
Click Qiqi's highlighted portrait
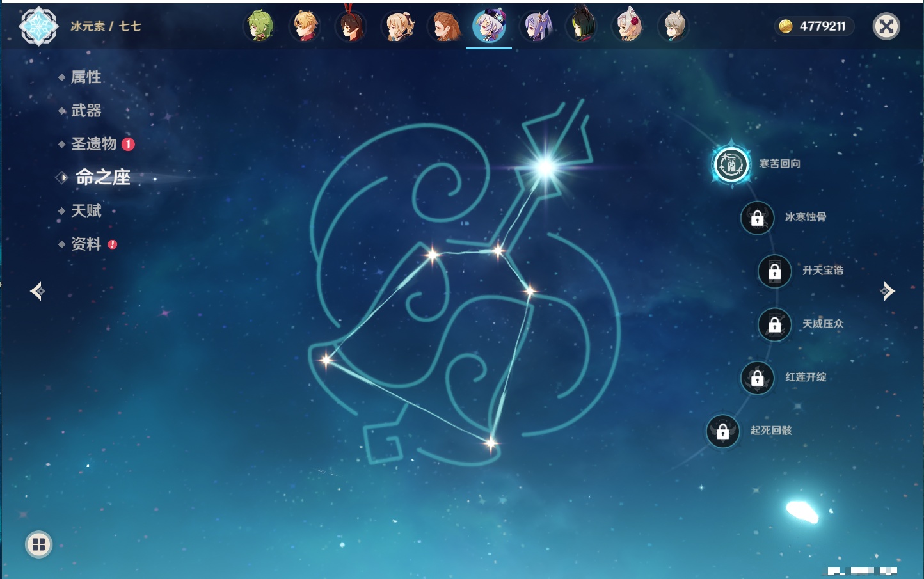tap(490, 26)
